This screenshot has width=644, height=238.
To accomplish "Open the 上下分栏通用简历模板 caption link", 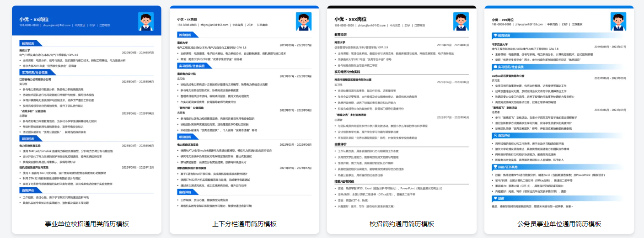I will click(244, 224).
